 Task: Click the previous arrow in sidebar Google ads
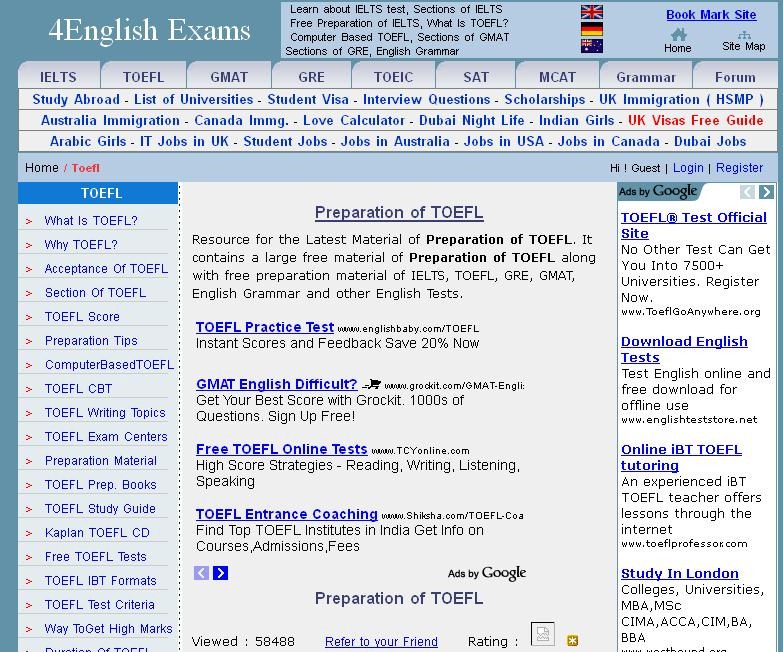point(748,192)
